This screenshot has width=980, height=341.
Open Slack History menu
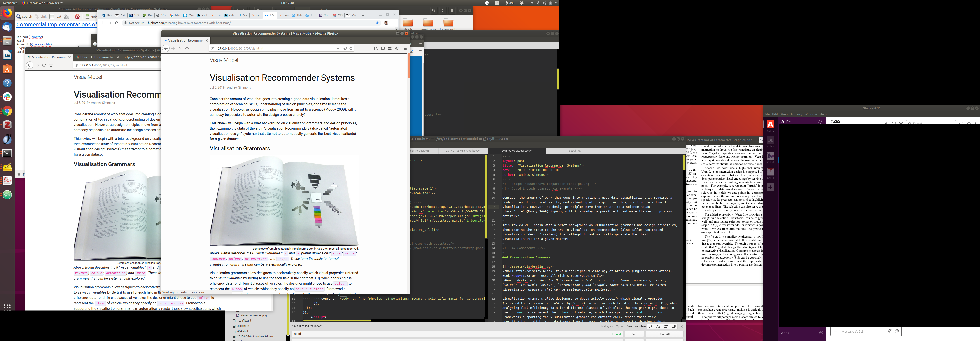coord(796,114)
